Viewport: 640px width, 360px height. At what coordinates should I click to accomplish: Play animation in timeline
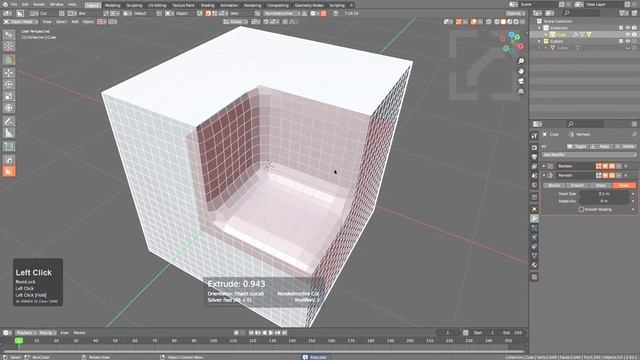pos(271,333)
